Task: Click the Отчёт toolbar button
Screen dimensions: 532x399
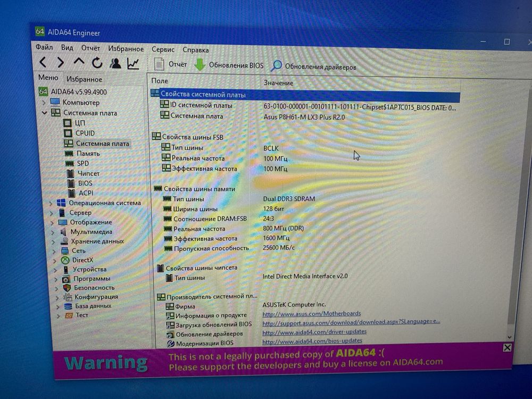Action: 170,64
